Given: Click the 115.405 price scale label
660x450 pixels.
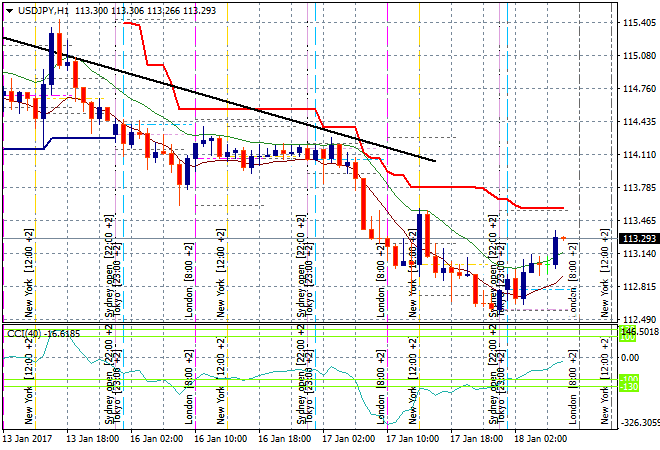Looking at the screenshot, I should [x=637, y=23].
